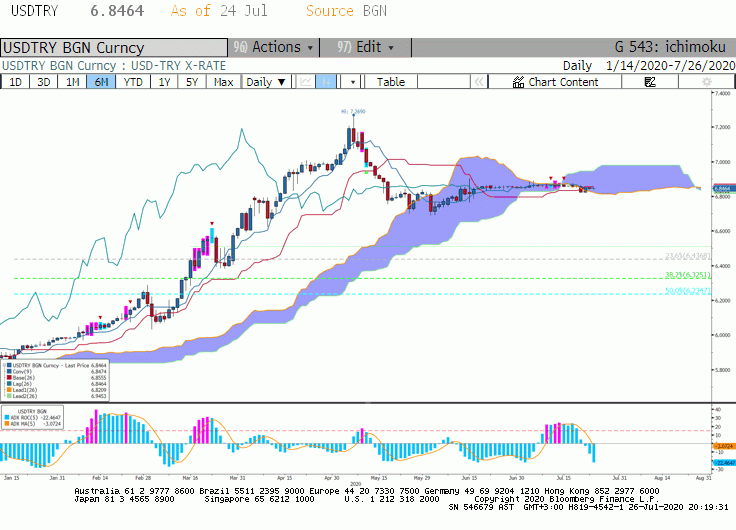736x530 pixels.
Task: Open the Edit menu
Action: click(366, 47)
